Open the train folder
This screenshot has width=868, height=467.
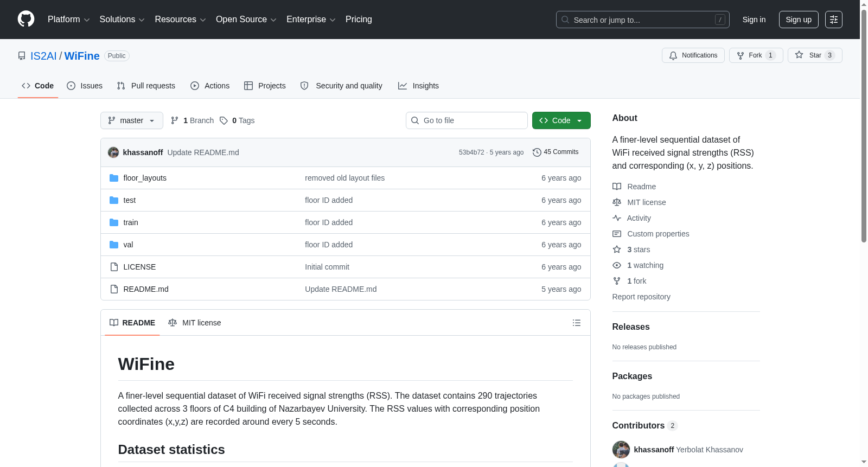click(131, 222)
